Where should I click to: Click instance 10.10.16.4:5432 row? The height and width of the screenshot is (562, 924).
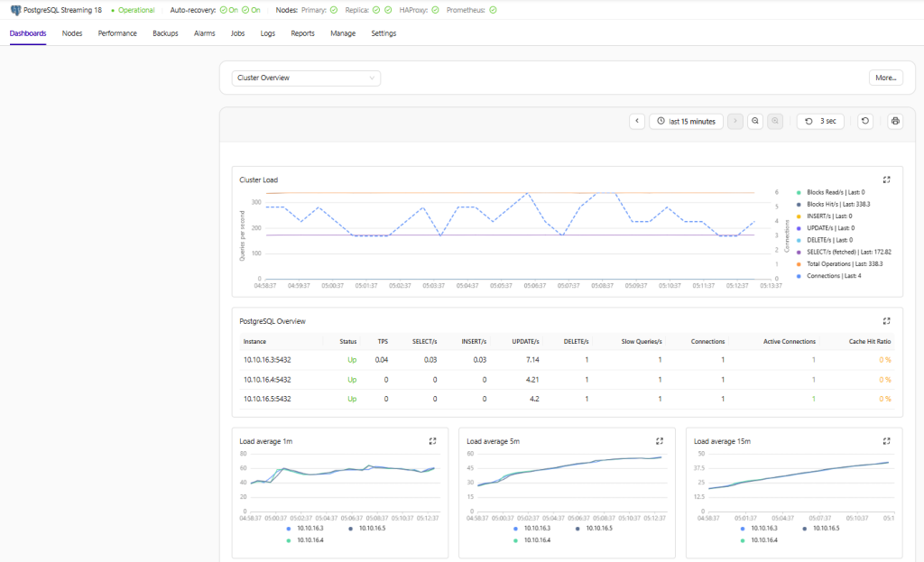click(567, 380)
